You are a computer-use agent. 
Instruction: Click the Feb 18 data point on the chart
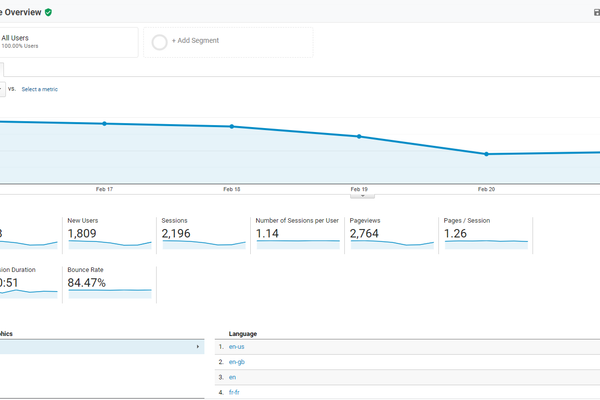click(x=232, y=126)
